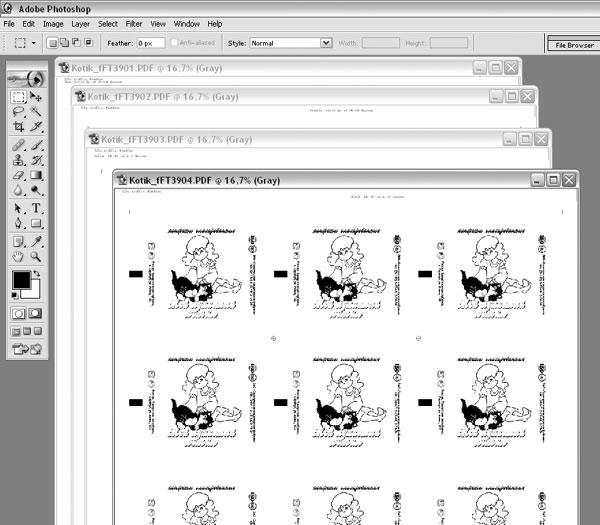Select the Move tool

click(36, 97)
